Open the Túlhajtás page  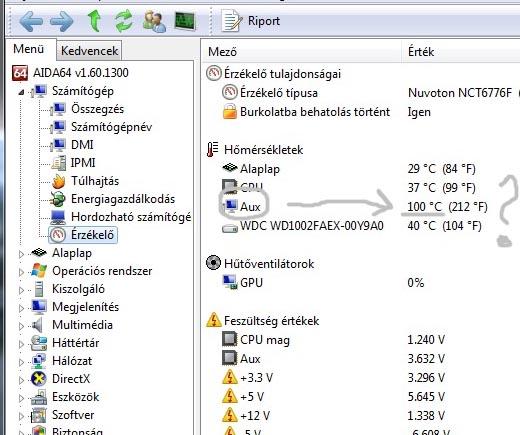coord(95,181)
